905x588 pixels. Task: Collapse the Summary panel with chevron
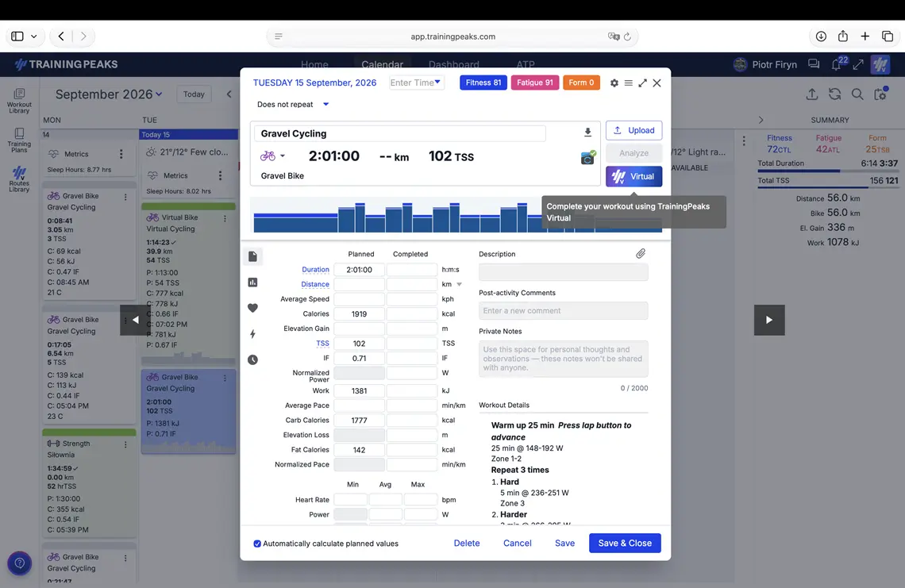761,120
